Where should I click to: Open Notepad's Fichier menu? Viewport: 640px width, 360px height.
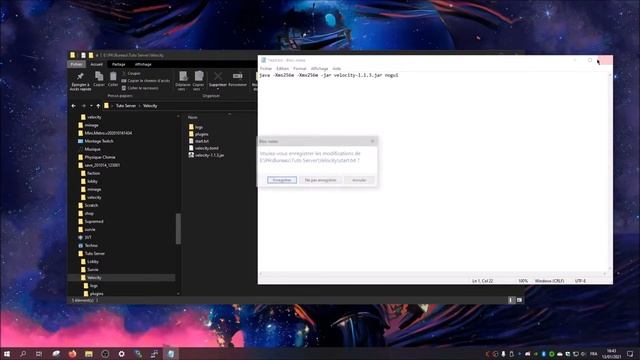tap(265, 69)
